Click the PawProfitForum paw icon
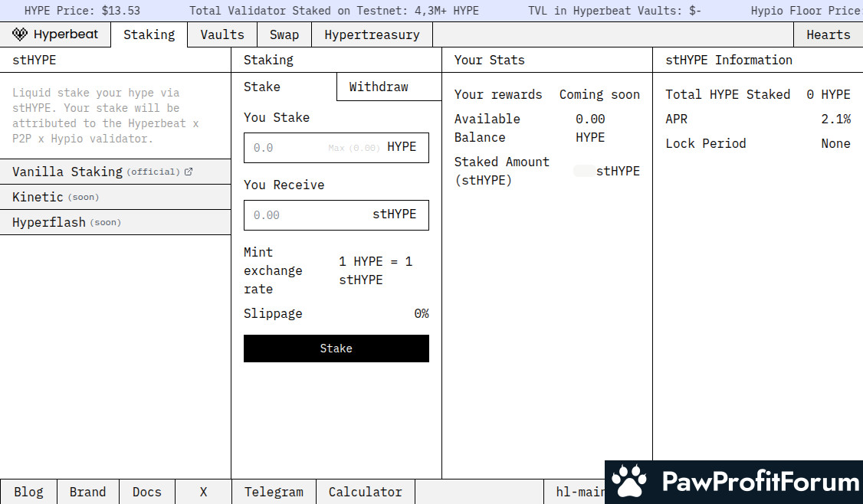863x504 pixels. (x=628, y=482)
